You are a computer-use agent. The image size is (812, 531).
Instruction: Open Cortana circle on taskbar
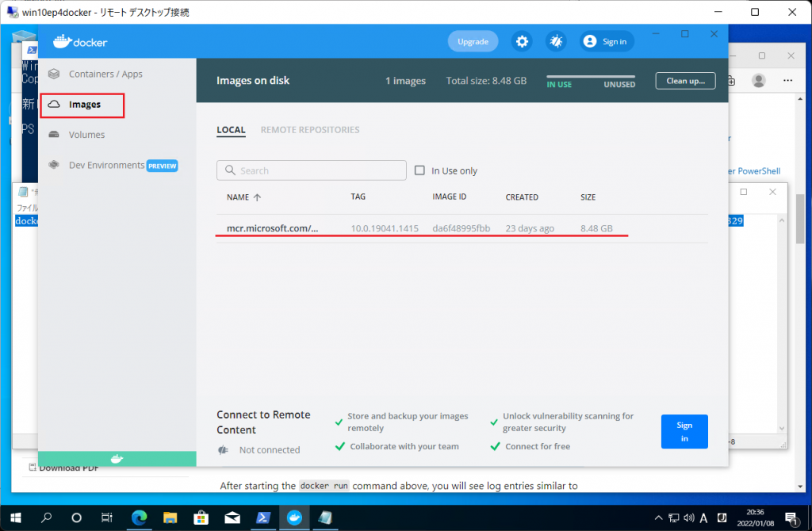coord(77,518)
